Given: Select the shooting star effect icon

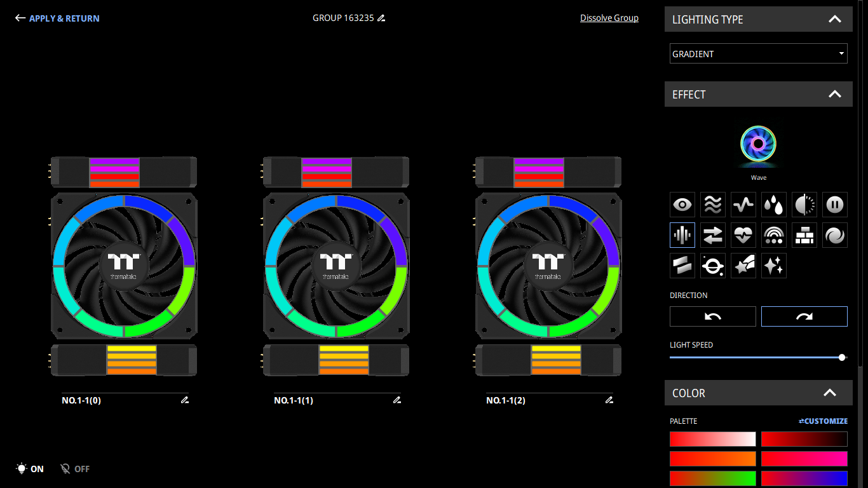Looking at the screenshot, I should (x=743, y=266).
